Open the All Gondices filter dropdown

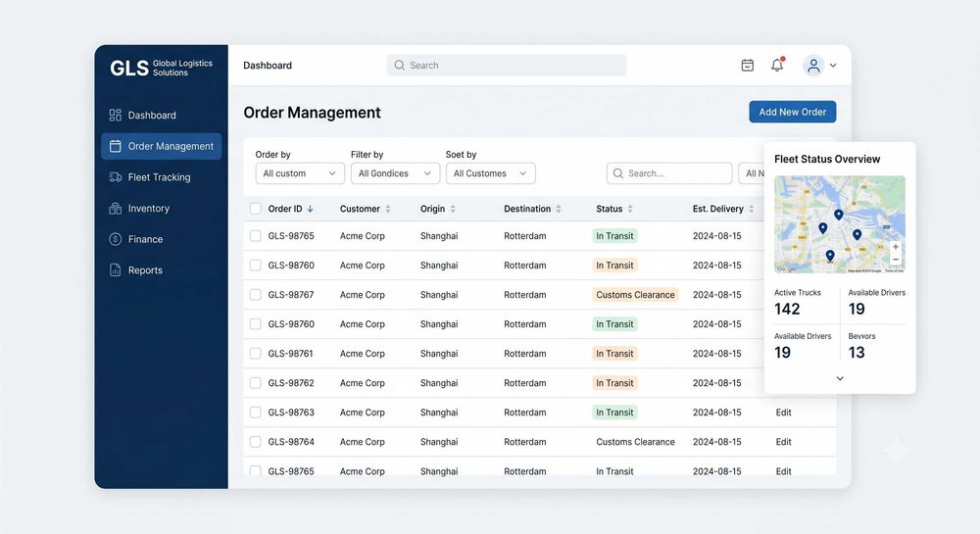[x=395, y=173]
